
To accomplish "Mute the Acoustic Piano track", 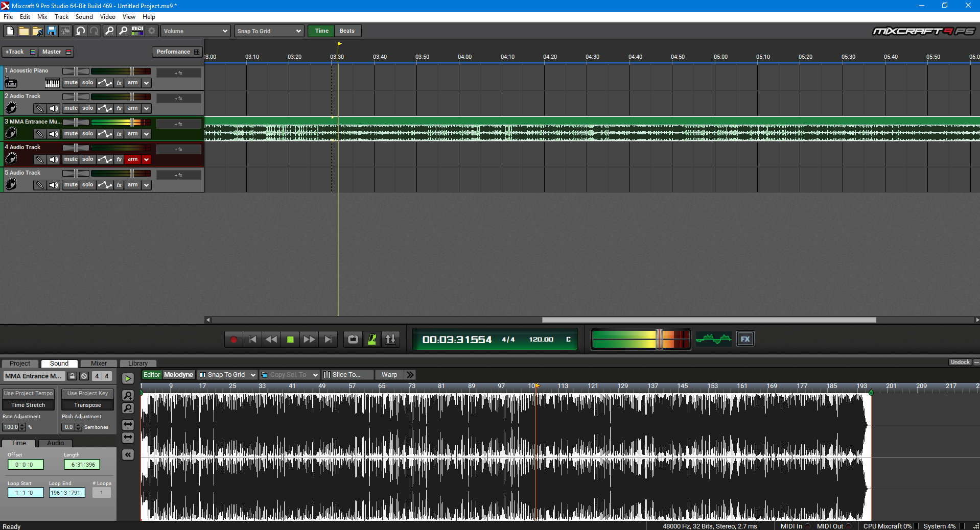I will tap(71, 83).
